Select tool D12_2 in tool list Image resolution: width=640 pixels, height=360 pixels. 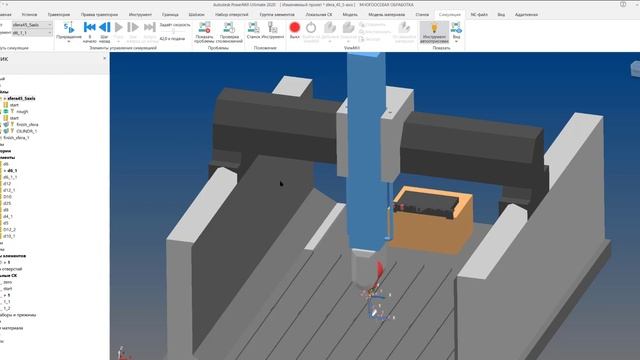(x=9, y=229)
